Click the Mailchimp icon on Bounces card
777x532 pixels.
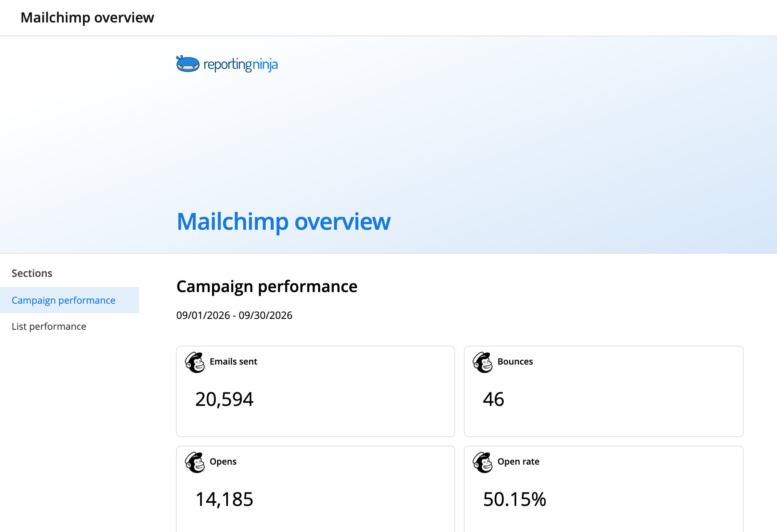point(483,362)
